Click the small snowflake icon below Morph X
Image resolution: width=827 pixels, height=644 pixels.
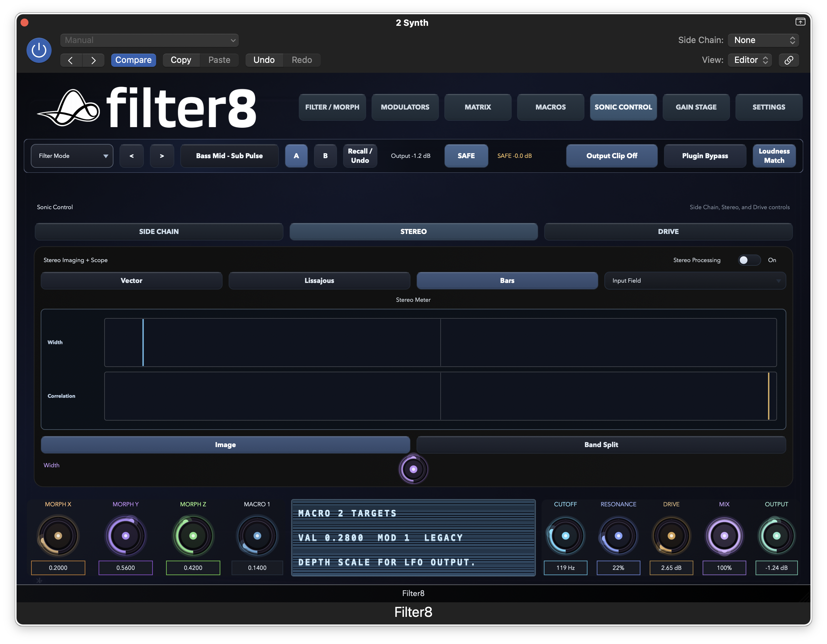pos(39,580)
